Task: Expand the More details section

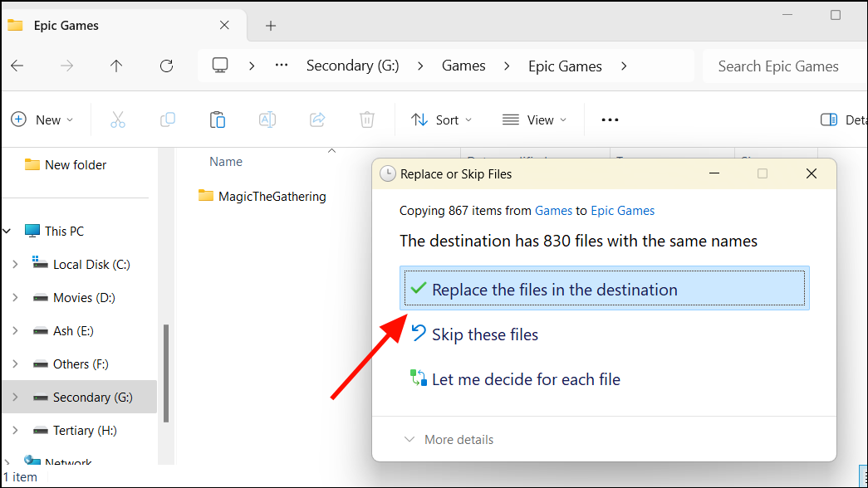Action: 449,439
